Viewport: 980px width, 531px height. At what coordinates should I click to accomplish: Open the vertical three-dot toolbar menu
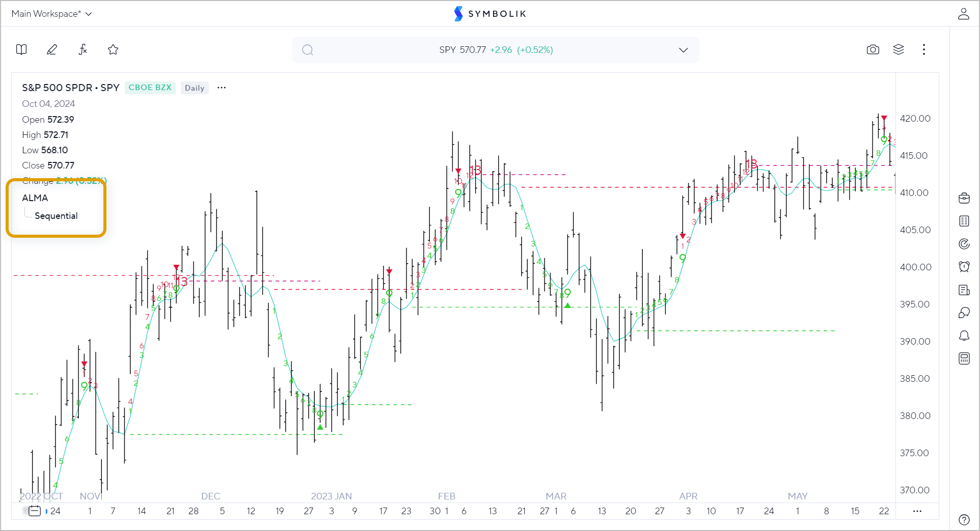pos(924,49)
